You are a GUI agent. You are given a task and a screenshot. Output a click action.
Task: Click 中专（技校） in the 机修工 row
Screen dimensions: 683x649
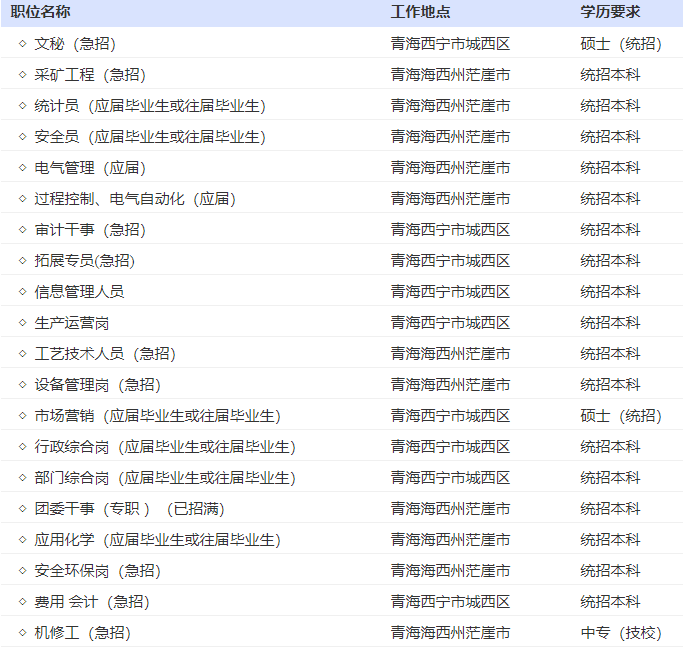tap(621, 633)
